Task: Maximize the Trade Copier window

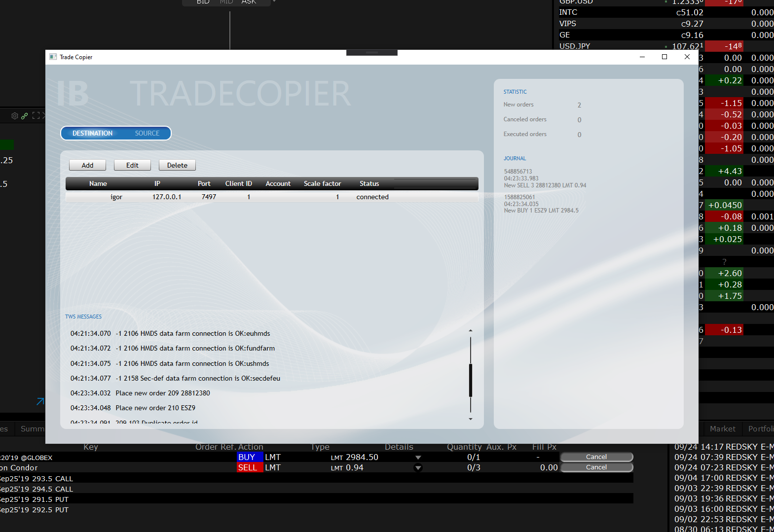Action: click(664, 57)
